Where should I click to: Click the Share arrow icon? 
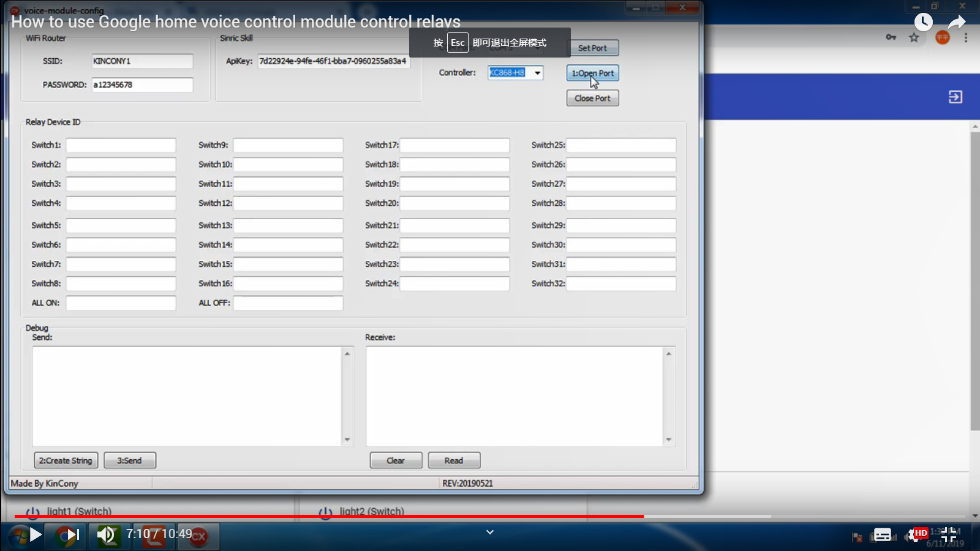pyautogui.click(x=956, y=23)
